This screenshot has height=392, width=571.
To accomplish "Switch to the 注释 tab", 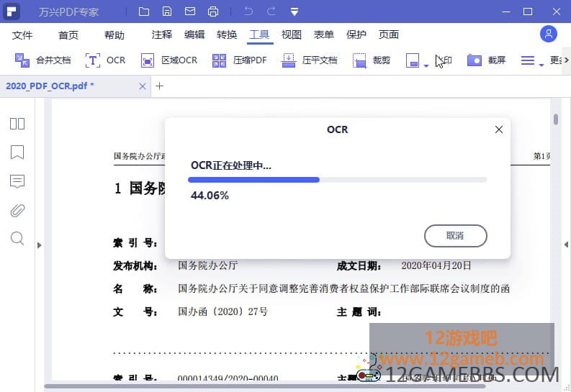I will pos(162,35).
